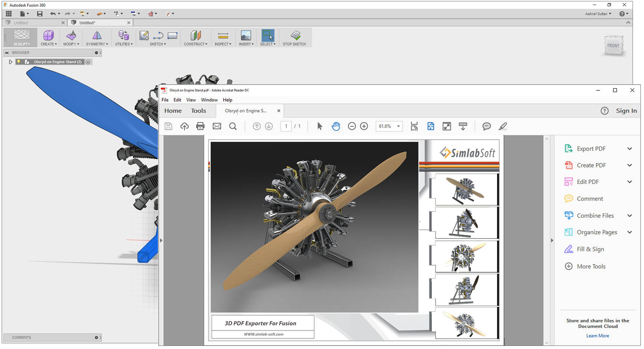Image resolution: width=644 pixels, height=349 pixels.
Task: Click the Create Sketch icon
Action: tap(144, 35)
